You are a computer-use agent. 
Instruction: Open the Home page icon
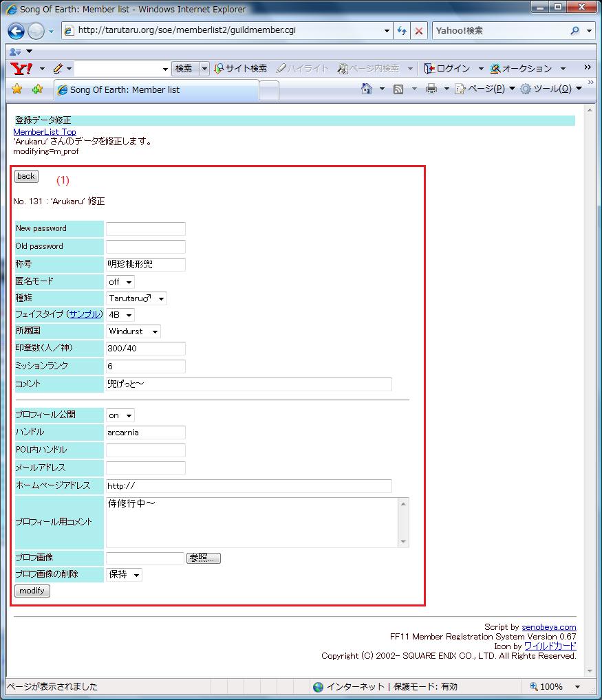tap(367, 89)
